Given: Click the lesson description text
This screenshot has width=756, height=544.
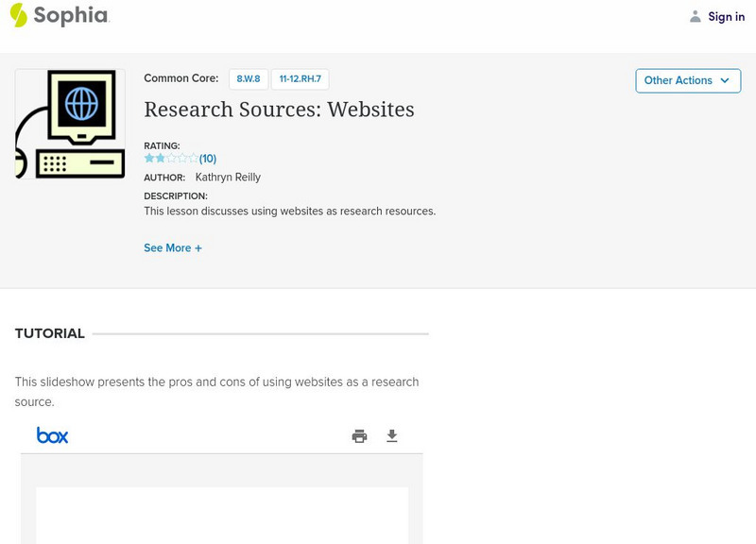Looking at the screenshot, I should (290, 211).
